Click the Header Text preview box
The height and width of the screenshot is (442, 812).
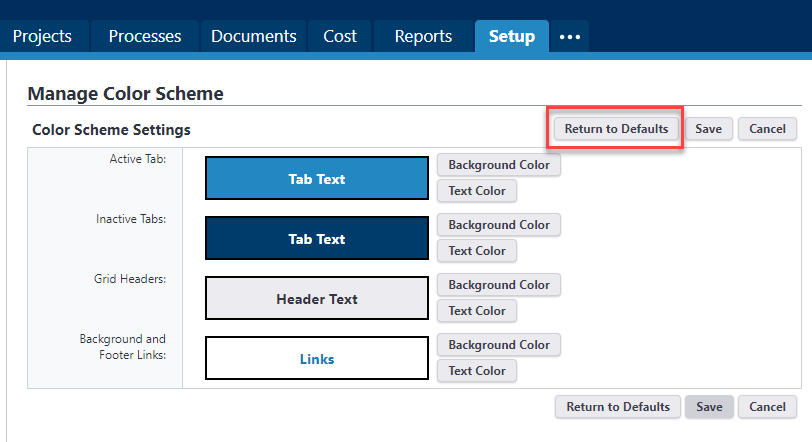point(316,299)
